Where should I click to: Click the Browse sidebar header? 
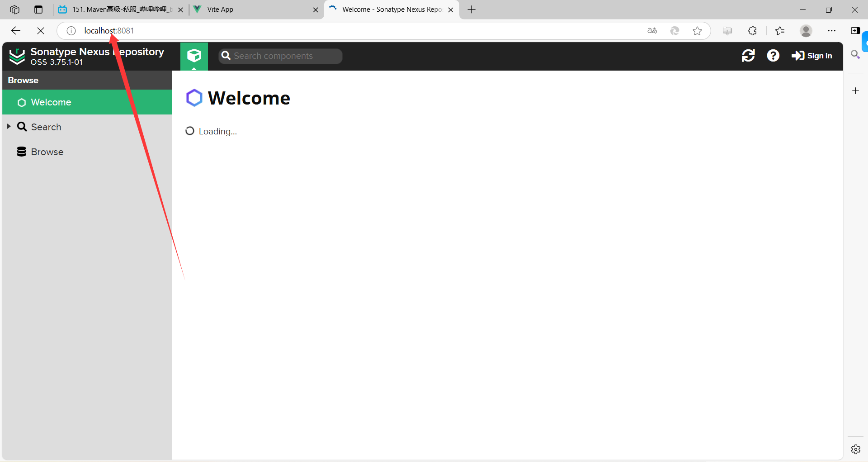point(87,80)
